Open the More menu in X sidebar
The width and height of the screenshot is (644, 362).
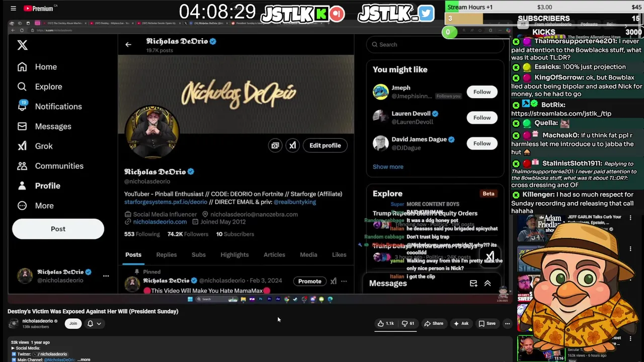(35, 206)
